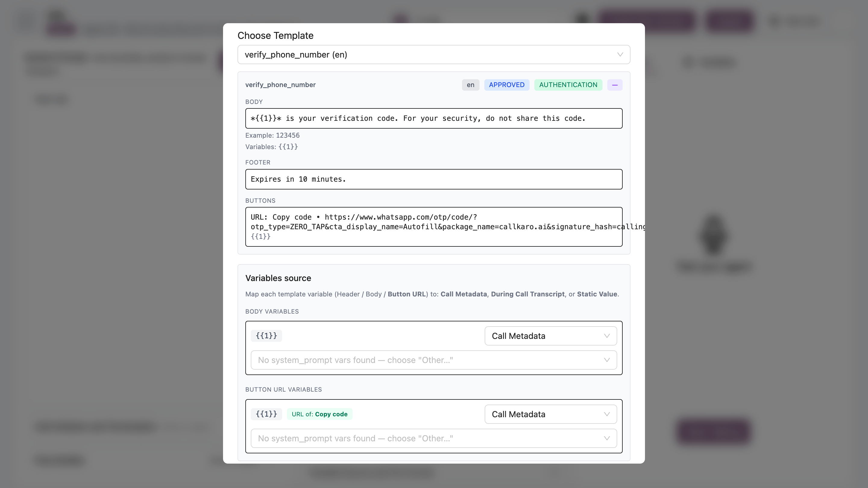Open Call Metadata dropdown under Button URL Variables
The image size is (868, 488).
551,414
